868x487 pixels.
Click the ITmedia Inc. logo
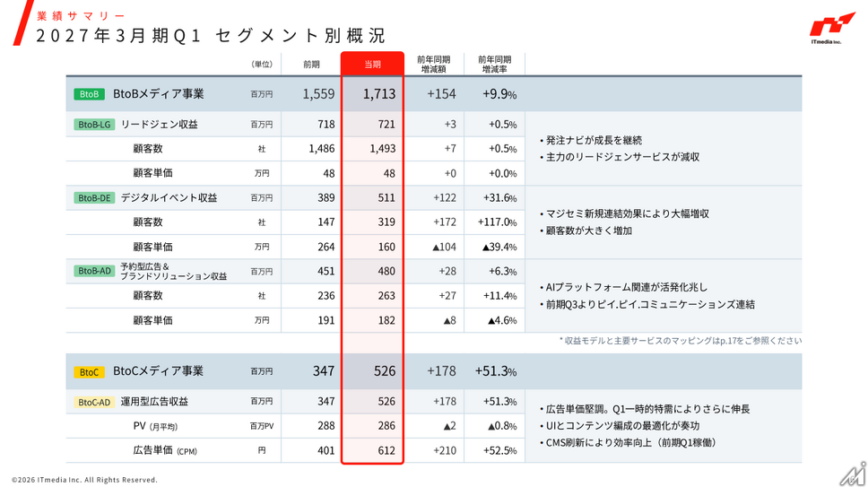tap(831, 29)
